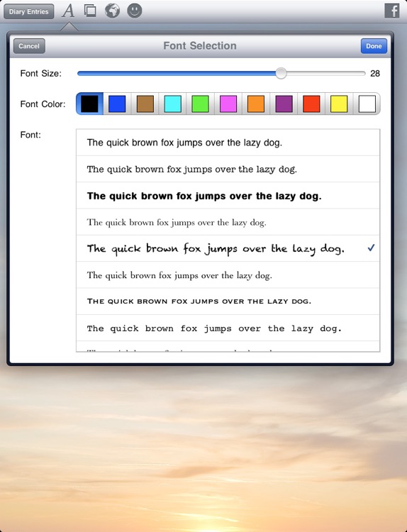Screen dimensions: 407x532
Task: Choose the first plain sans-serif font row
Action: pos(228,143)
